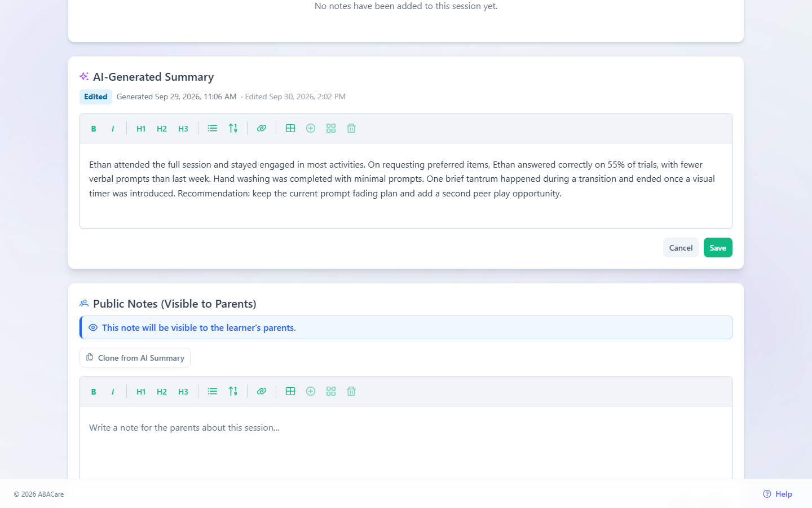Toggle bold in AI summary editor toolbar

(x=94, y=129)
